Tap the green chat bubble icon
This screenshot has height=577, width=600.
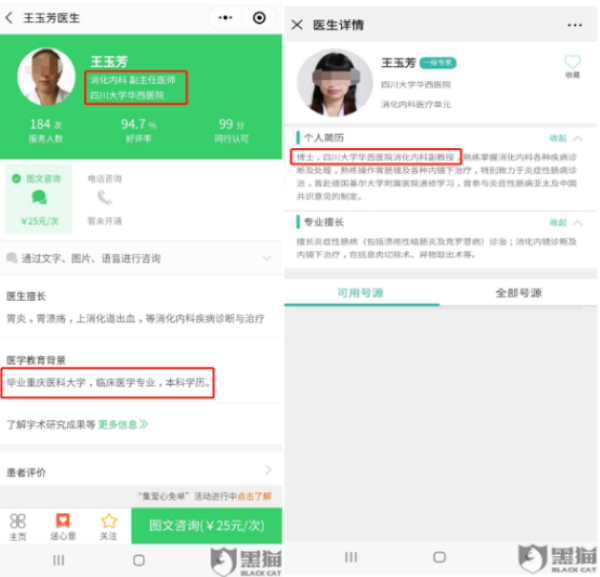[x=39, y=197]
